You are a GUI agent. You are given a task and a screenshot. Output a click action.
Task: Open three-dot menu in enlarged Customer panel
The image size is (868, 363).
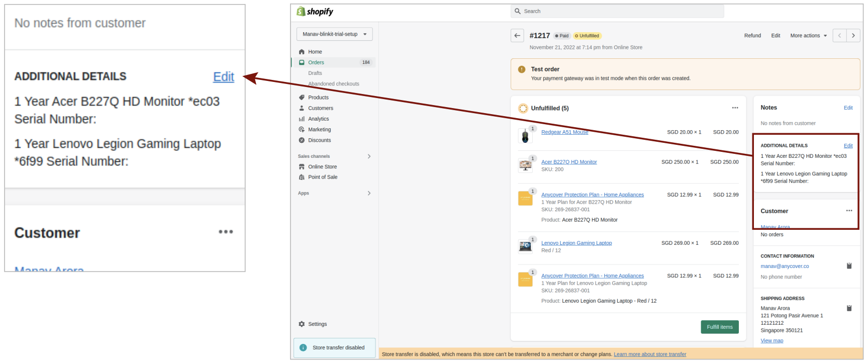(x=226, y=232)
